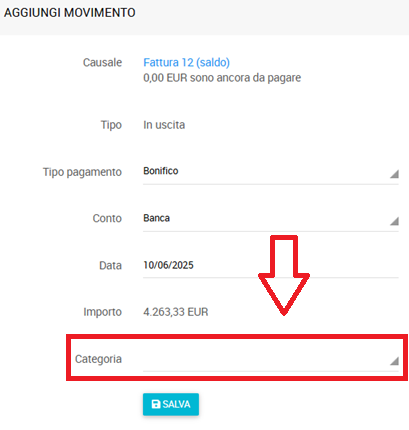Viewport: 409px width, 430px height.
Task: Click the Causale field label
Action: click(x=102, y=62)
